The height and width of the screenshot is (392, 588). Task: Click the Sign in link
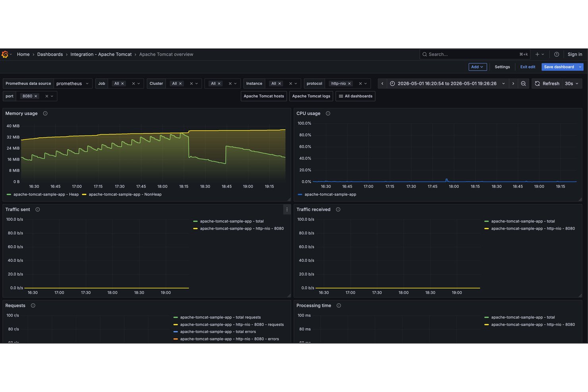click(574, 54)
